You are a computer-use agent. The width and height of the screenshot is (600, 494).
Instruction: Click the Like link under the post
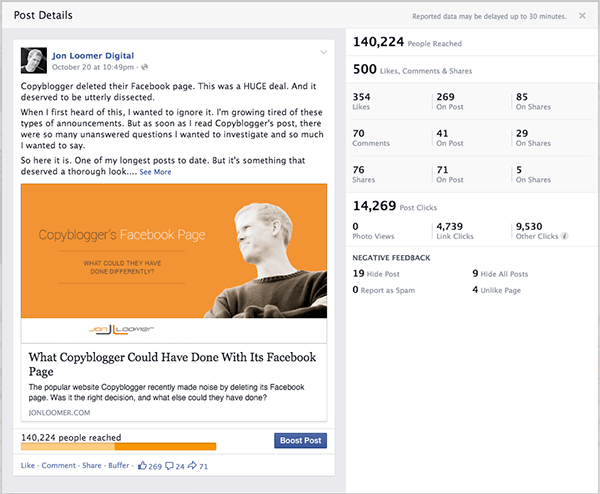pos(28,466)
